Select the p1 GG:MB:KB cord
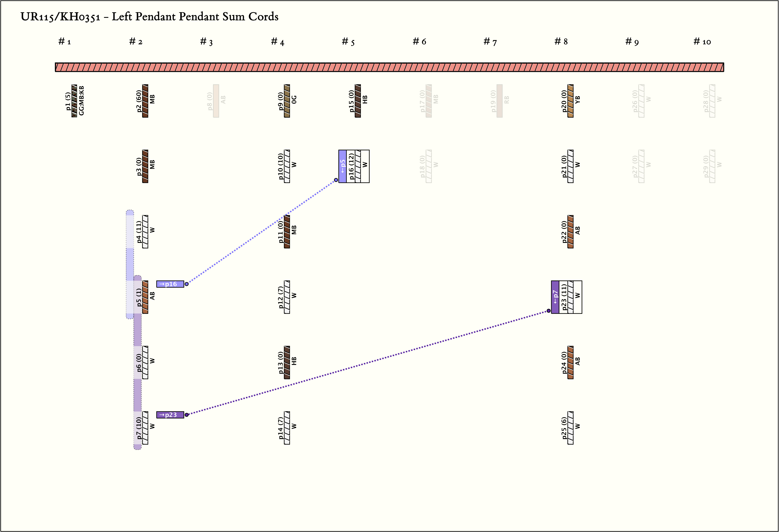This screenshot has height=532, width=779. [x=74, y=101]
